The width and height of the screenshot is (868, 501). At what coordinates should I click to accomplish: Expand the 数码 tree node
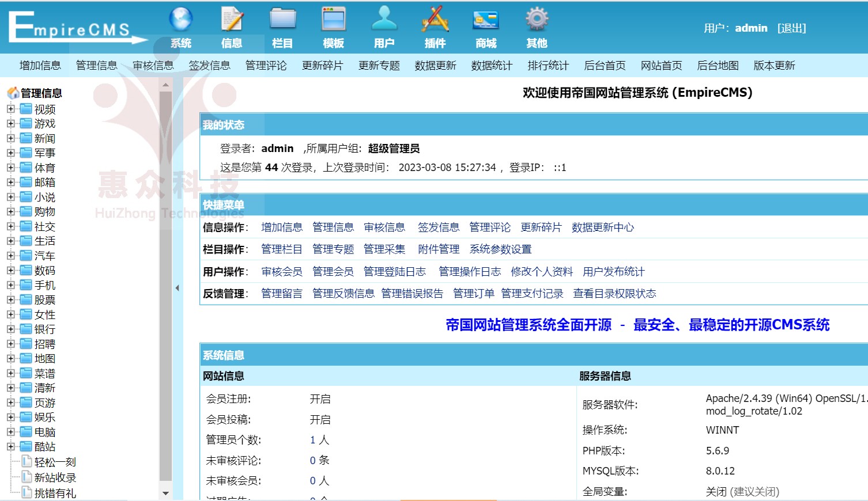[10, 270]
